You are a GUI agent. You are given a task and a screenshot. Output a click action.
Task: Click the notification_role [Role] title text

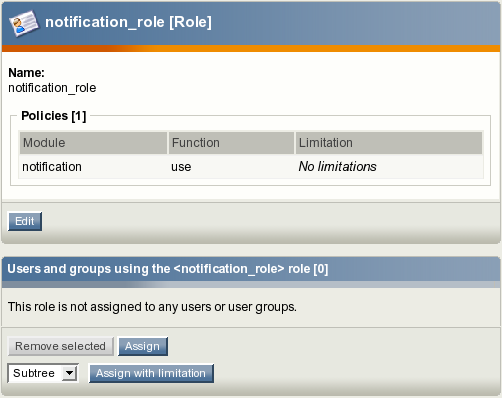point(128,22)
